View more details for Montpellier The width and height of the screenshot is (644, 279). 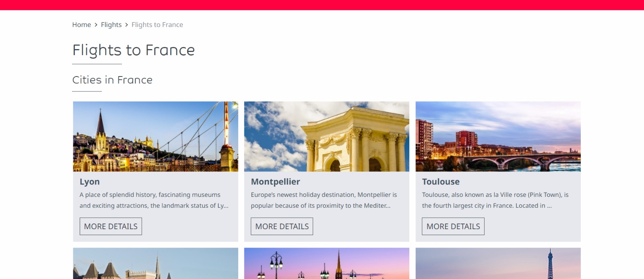click(x=282, y=226)
